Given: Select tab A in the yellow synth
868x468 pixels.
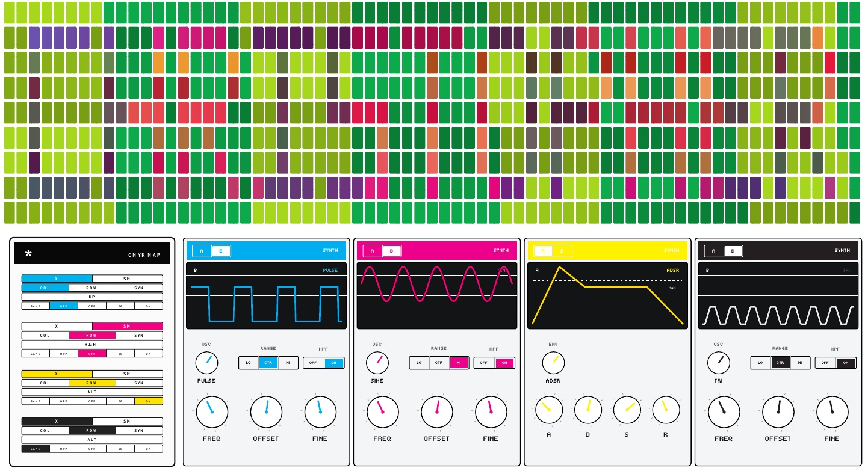Looking at the screenshot, I should [x=544, y=251].
